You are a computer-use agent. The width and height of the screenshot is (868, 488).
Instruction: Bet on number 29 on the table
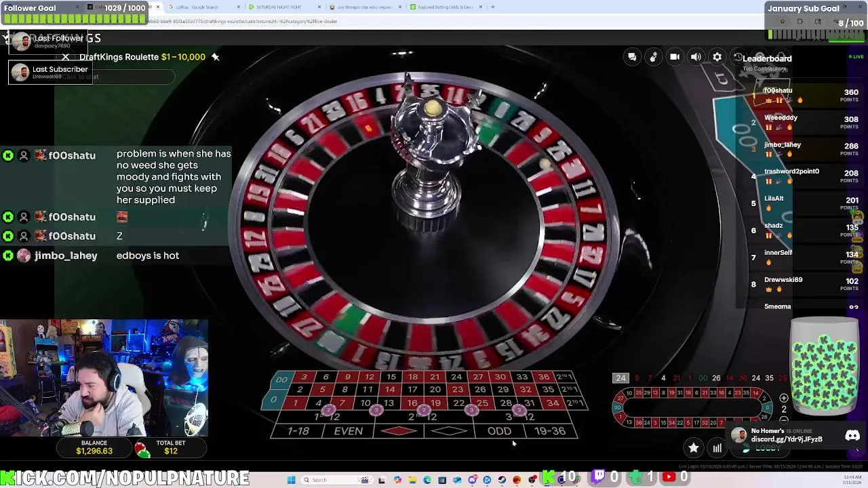502,390
